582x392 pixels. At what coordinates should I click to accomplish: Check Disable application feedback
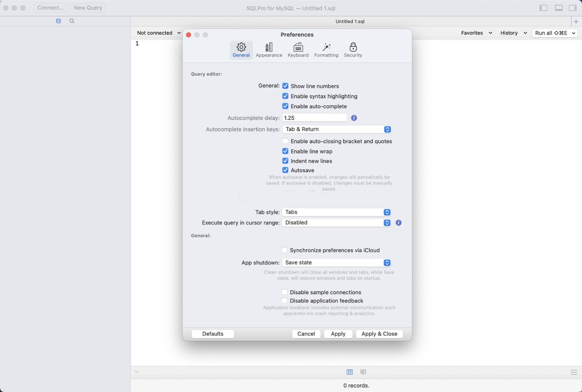click(x=284, y=301)
